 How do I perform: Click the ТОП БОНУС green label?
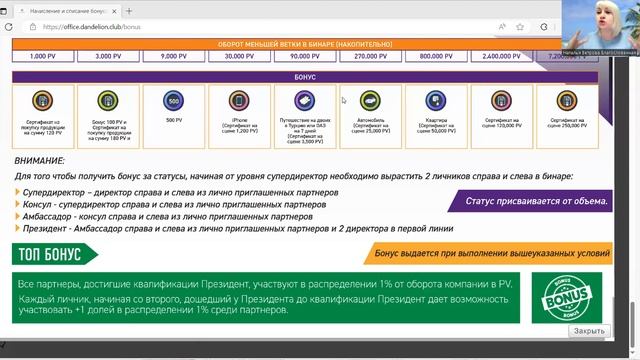coord(55,254)
